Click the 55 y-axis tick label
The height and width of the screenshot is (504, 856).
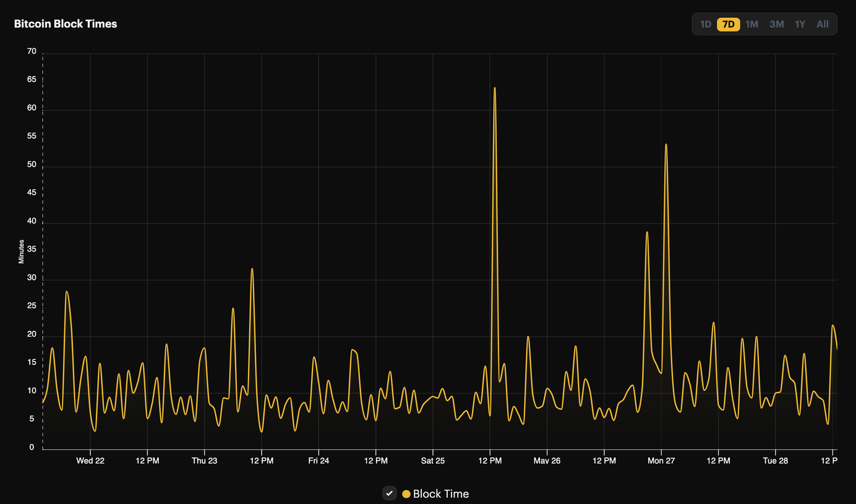click(x=32, y=136)
